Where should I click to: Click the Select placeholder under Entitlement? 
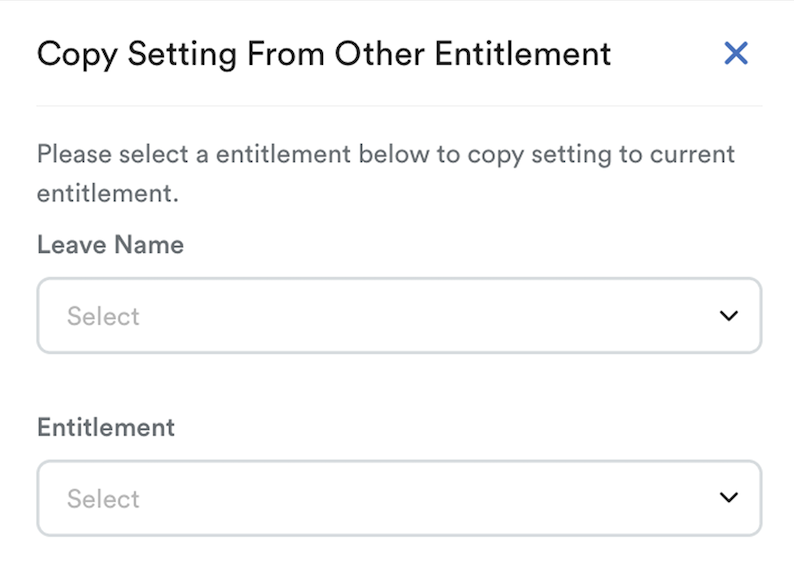(103, 498)
